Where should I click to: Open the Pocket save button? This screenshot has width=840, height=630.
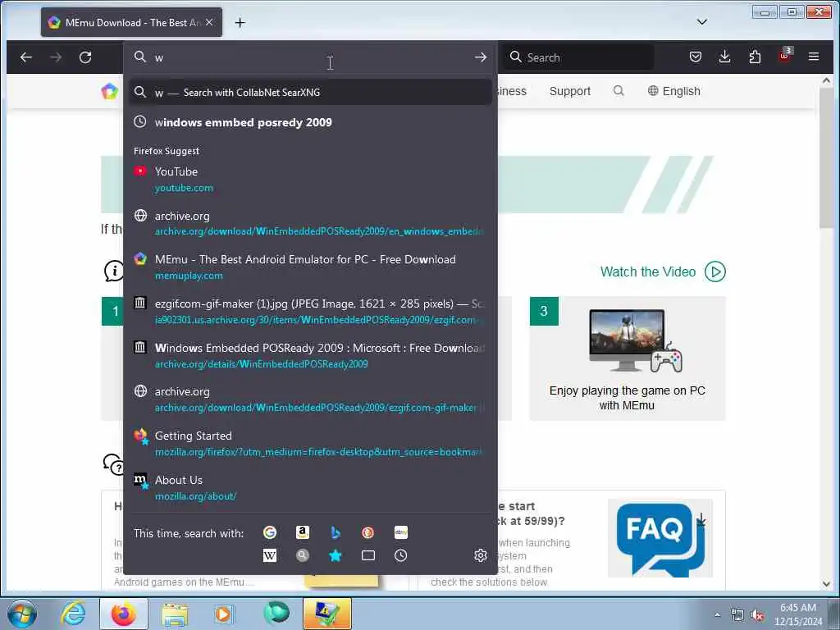click(x=696, y=57)
